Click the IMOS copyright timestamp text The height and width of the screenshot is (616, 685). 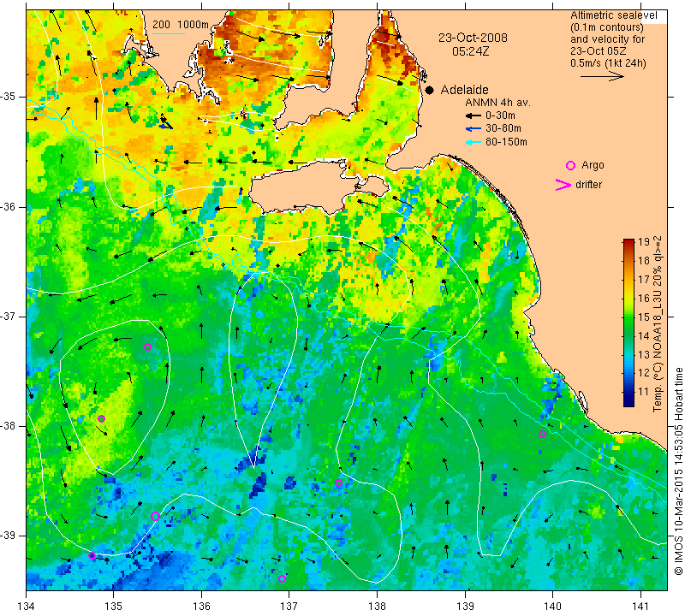point(678,471)
